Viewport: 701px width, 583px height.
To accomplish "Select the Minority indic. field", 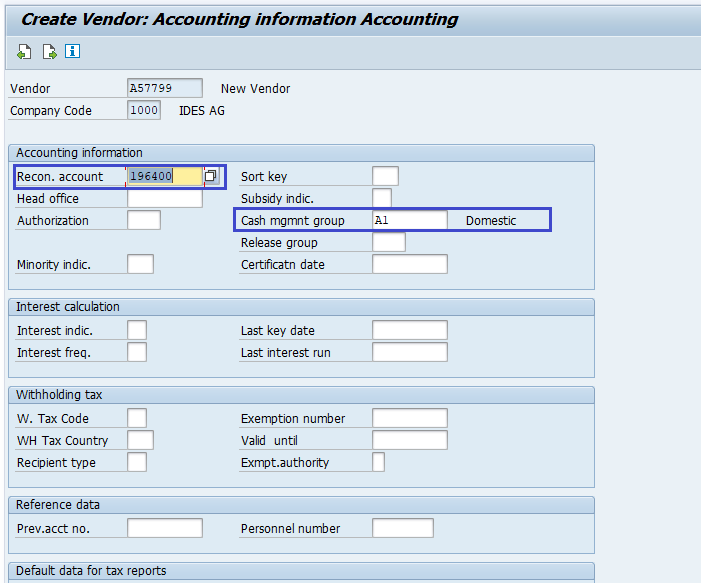I will point(140,264).
